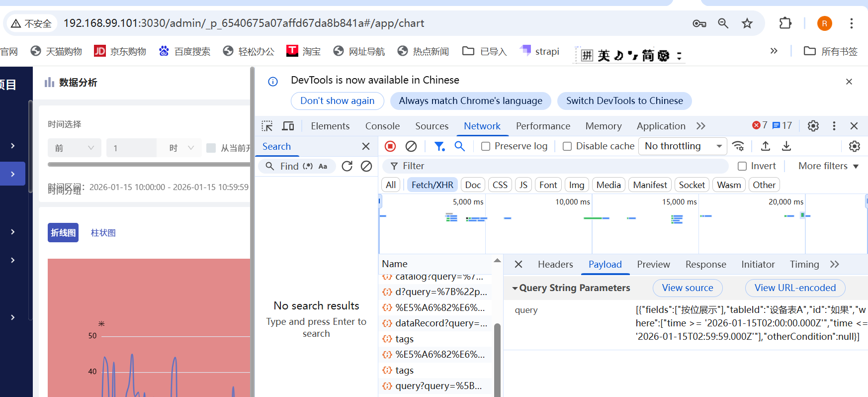Viewport: 868px width, 397px height.
Task: Toggle the network filter funnel icon
Action: pos(439,146)
